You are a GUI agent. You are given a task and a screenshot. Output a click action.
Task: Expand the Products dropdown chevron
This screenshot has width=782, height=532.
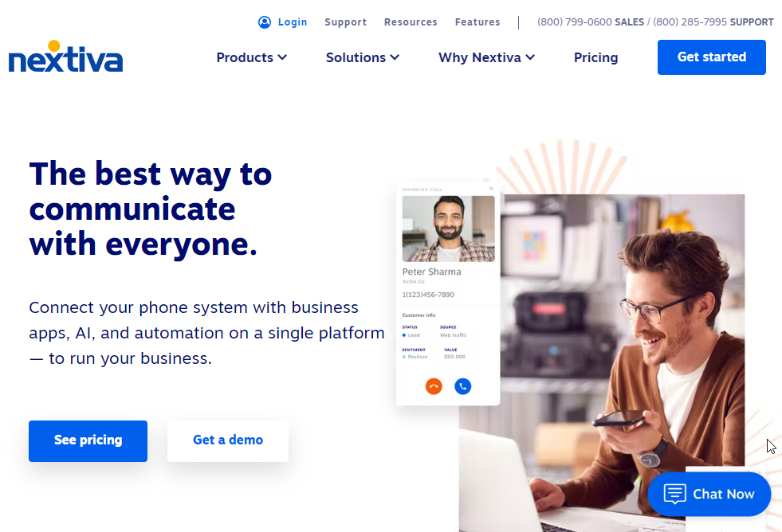(x=282, y=57)
